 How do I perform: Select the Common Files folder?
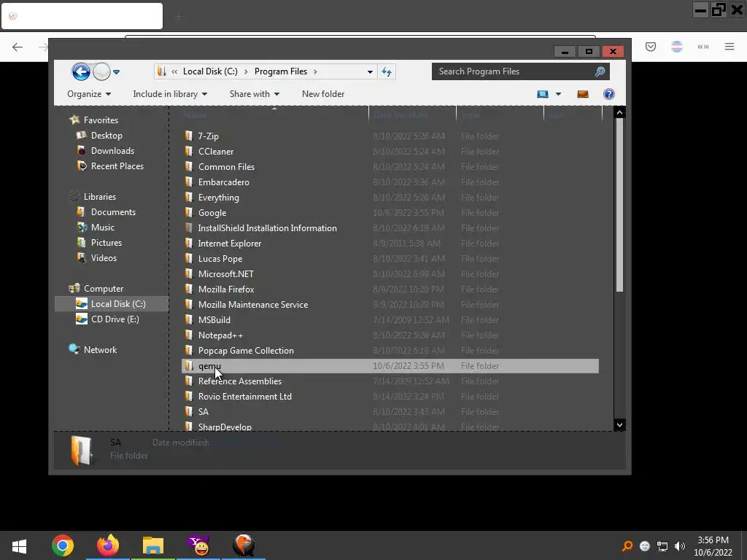click(226, 167)
